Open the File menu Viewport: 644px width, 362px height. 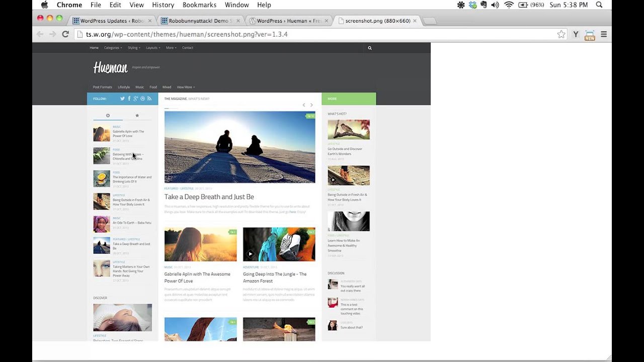tap(96, 5)
